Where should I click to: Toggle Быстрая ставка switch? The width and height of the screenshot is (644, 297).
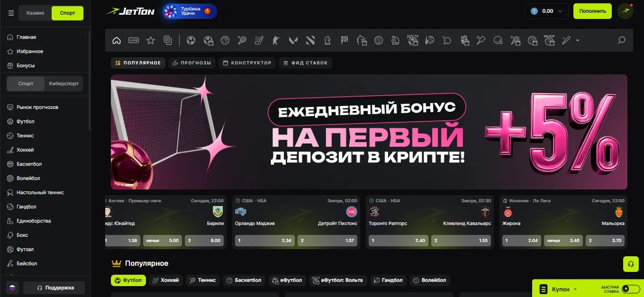tap(631, 289)
